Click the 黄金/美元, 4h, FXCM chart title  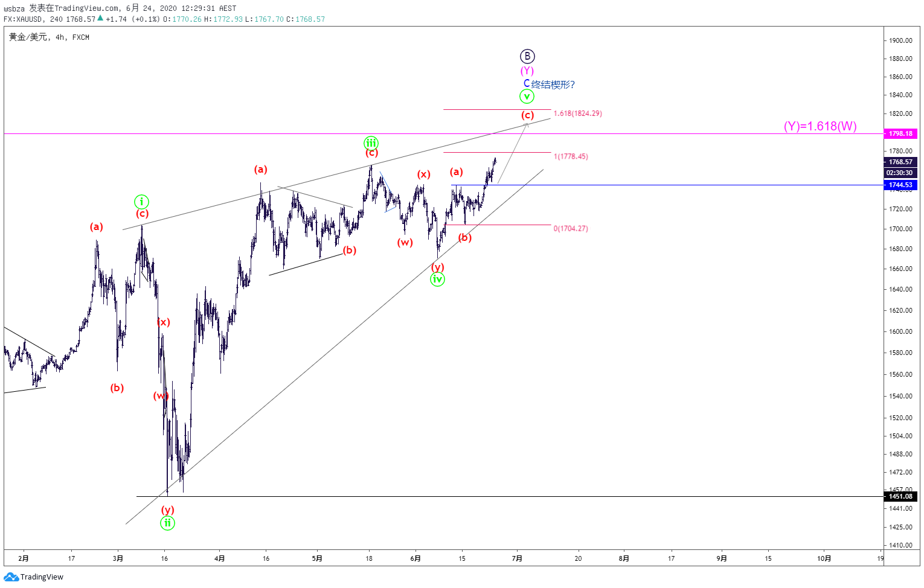point(49,37)
